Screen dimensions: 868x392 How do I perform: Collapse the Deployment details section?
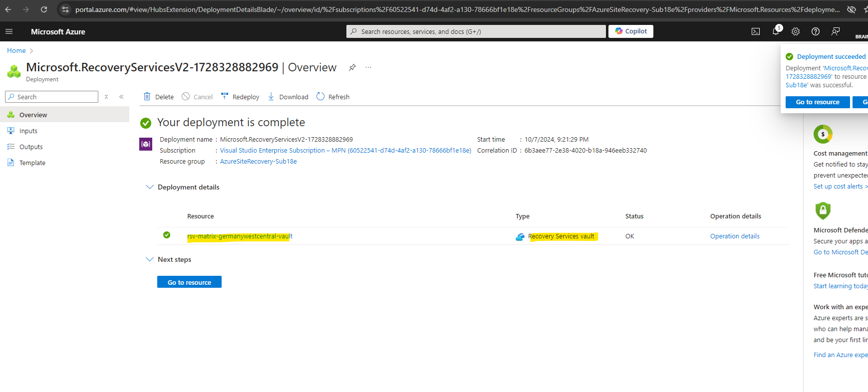coord(149,187)
